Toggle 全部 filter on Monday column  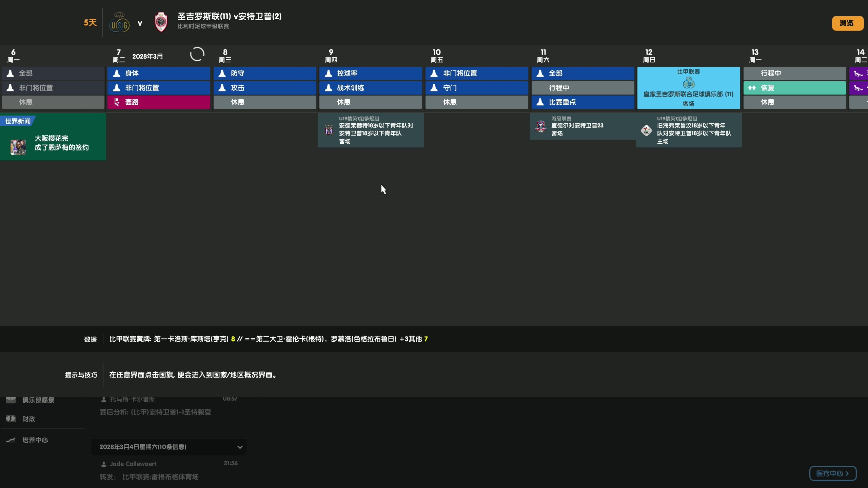53,73
